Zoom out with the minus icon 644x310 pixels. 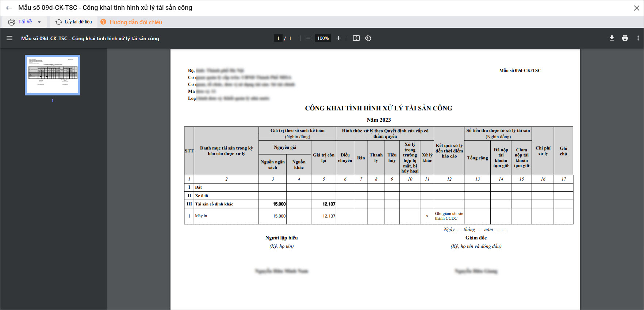pos(308,38)
